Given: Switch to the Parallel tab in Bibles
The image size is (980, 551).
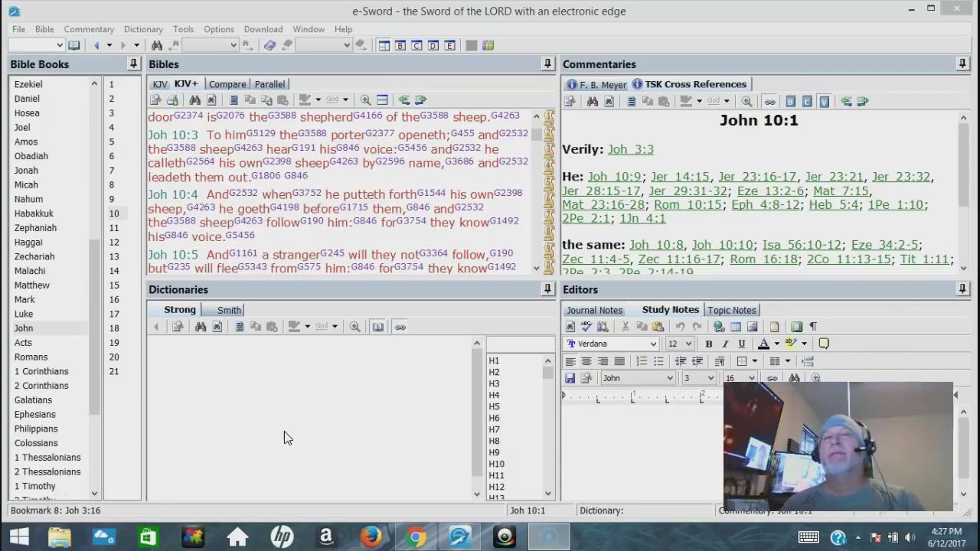Looking at the screenshot, I should (x=269, y=84).
